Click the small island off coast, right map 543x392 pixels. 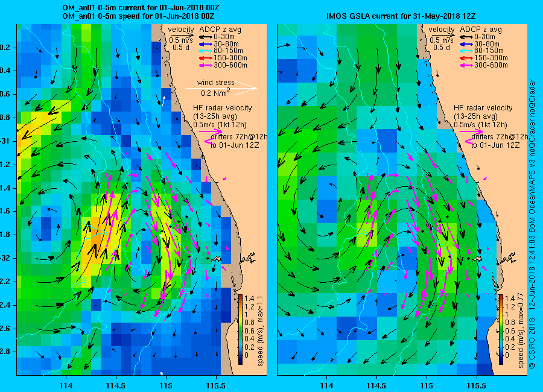(x=477, y=259)
